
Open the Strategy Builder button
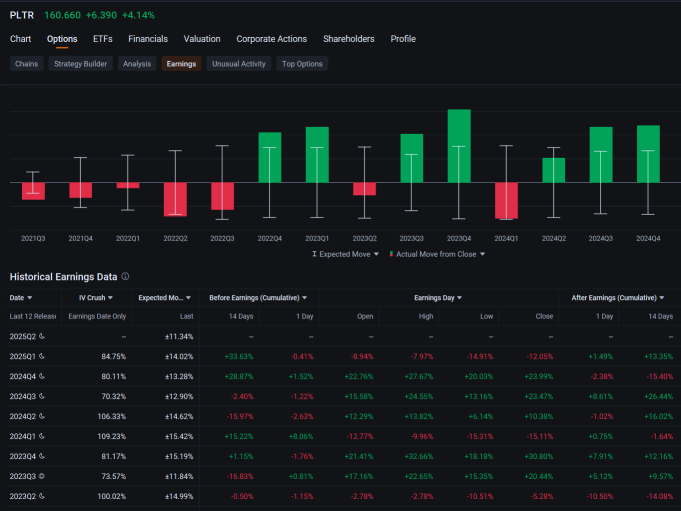tap(80, 64)
